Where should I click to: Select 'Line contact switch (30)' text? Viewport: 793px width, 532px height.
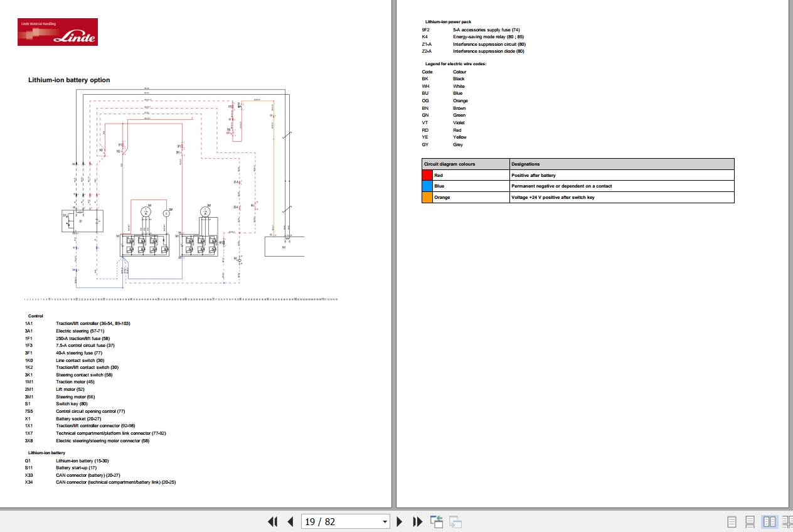80,360
